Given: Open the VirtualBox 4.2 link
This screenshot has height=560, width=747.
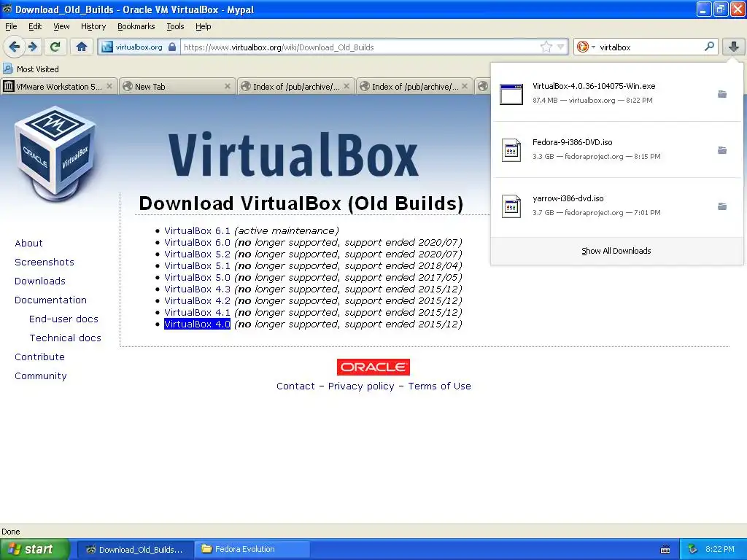Looking at the screenshot, I should (197, 301).
